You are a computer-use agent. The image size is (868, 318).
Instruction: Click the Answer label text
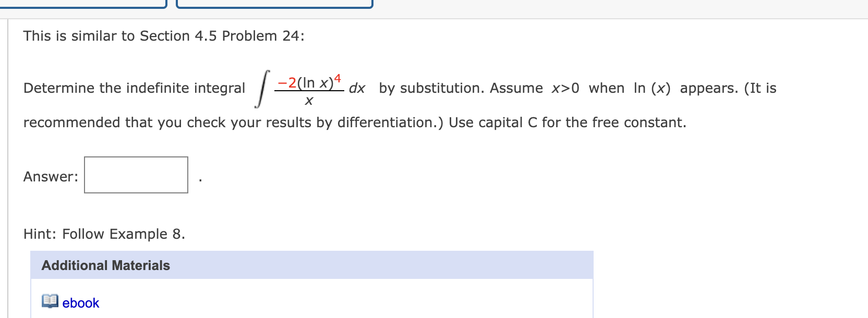pos(50,176)
